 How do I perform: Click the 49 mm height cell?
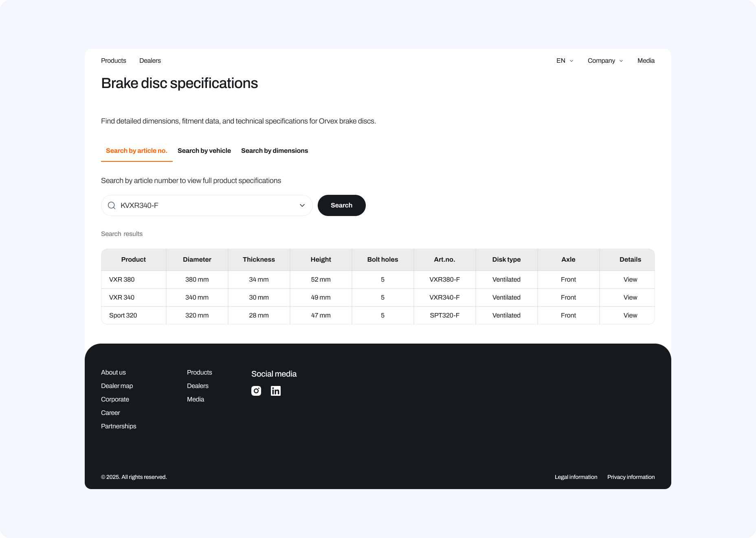coord(321,298)
